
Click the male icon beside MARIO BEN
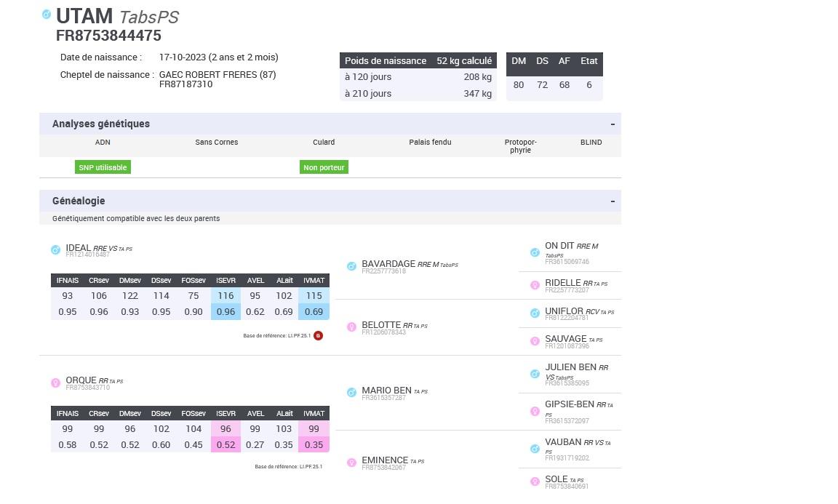pos(351,393)
